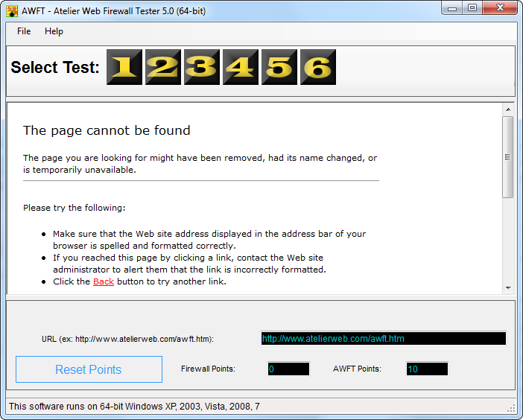Screen dimensions: 523x420
Task: Close the AWFT window
Action: tap(500, 8)
